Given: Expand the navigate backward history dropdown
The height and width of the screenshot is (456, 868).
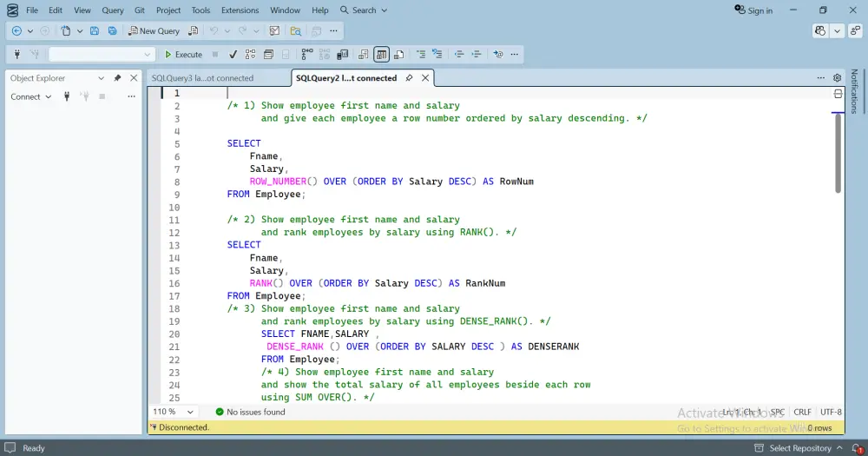Looking at the screenshot, I should click(30, 31).
